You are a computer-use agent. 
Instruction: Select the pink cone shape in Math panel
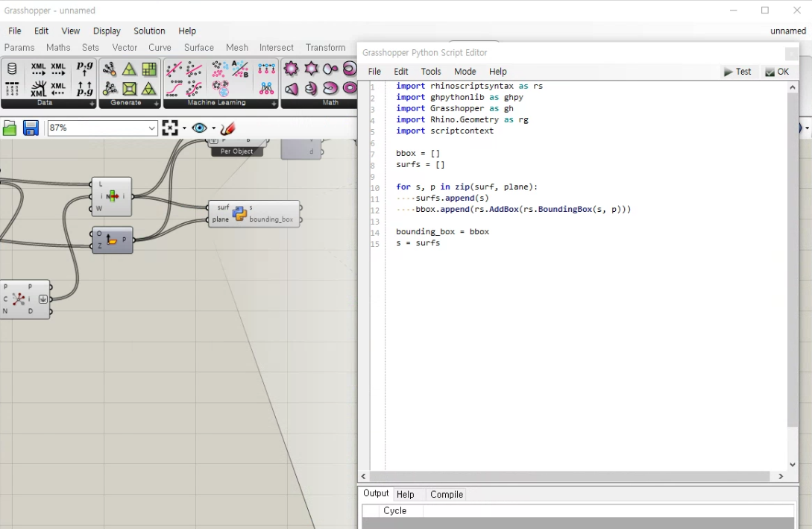click(x=291, y=89)
